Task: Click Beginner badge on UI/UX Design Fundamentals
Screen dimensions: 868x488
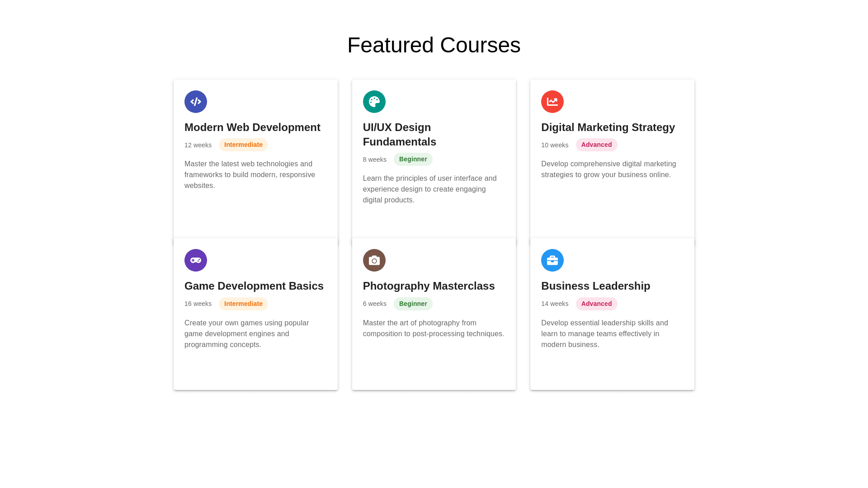Action: coord(413,159)
